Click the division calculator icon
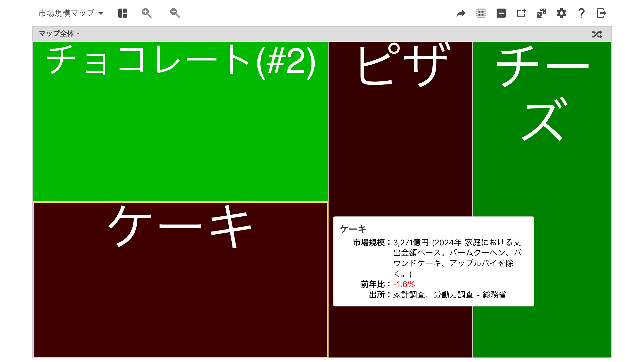Viewport: 644px width, 362px height. (x=501, y=13)
